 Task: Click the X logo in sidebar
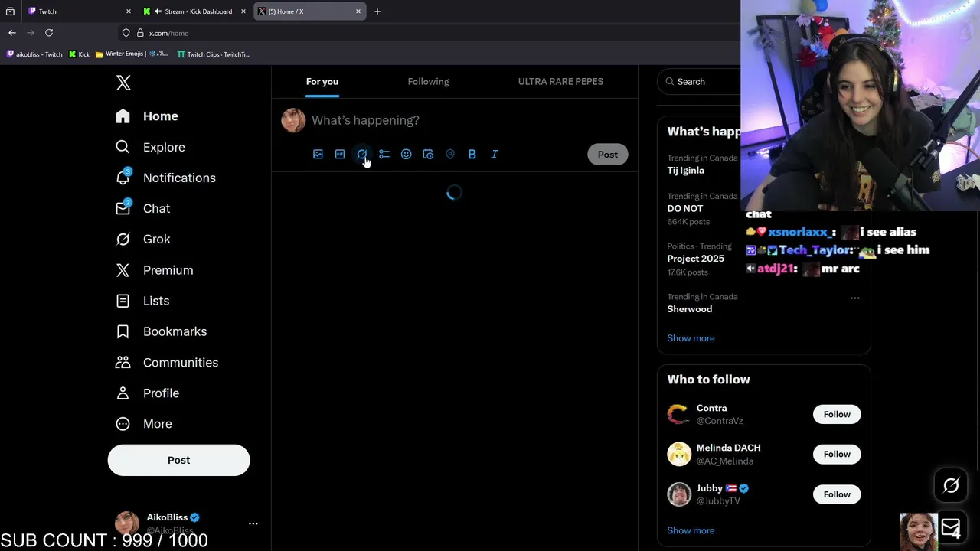(x=123, y=83)
